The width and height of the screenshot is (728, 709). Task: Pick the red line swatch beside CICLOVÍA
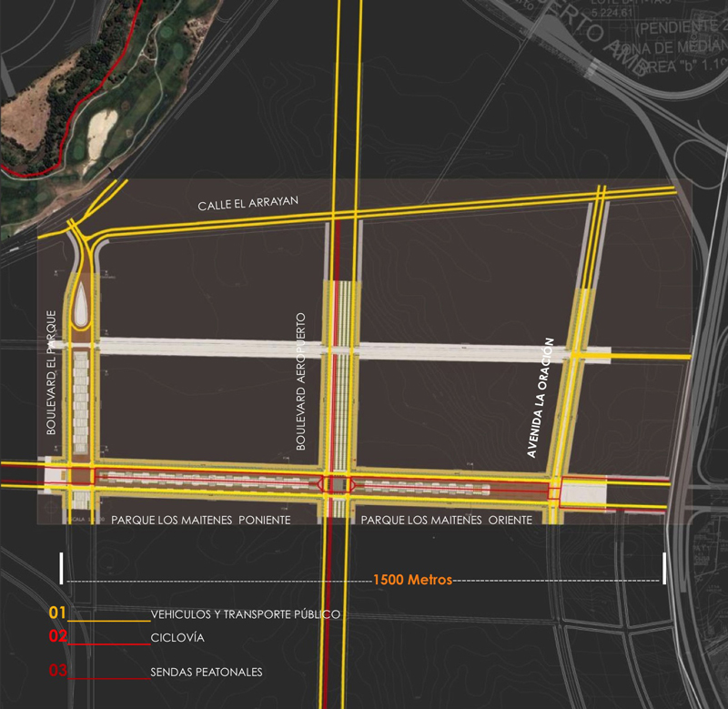109,644
